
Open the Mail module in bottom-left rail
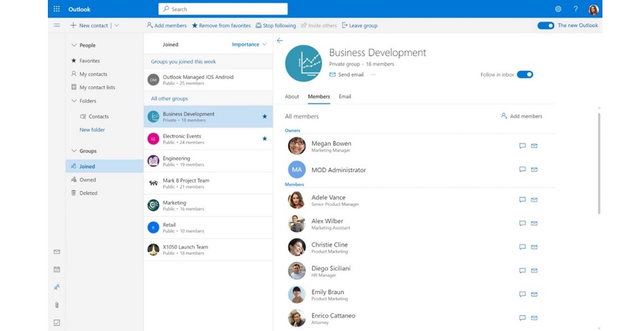coord(56,252)
